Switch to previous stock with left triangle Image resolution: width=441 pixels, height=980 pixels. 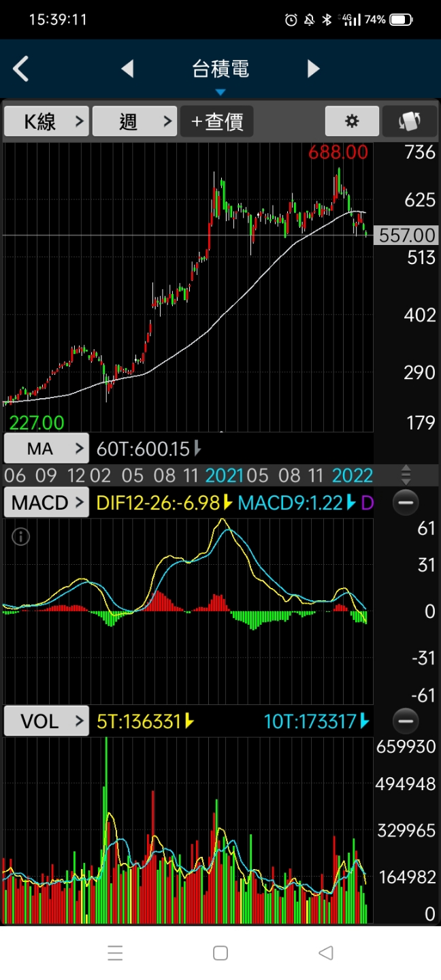[127, 69]
